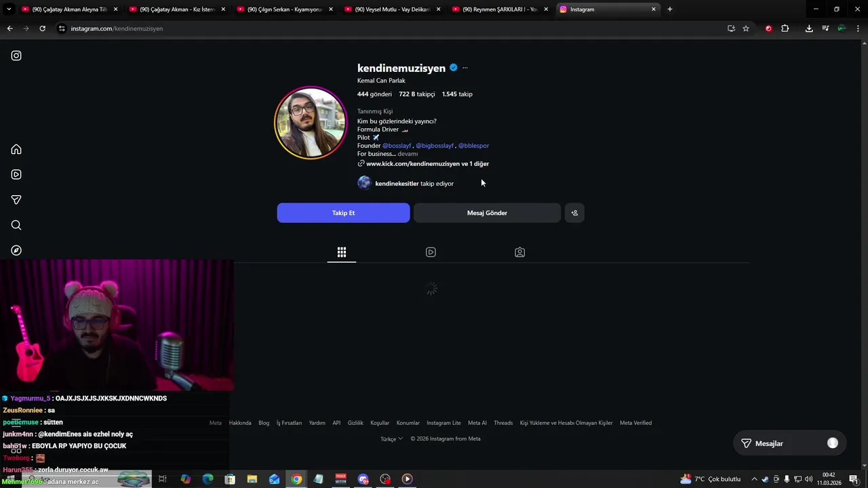
Task: Open Microsoft Store from the taskbar
Action: point(230,479)
